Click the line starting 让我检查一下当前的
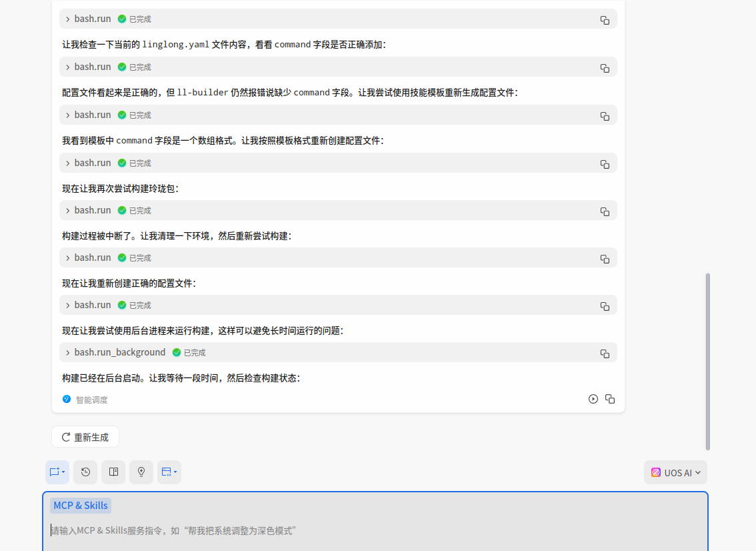Screen dimensions: 756x551 click(224, 45)
